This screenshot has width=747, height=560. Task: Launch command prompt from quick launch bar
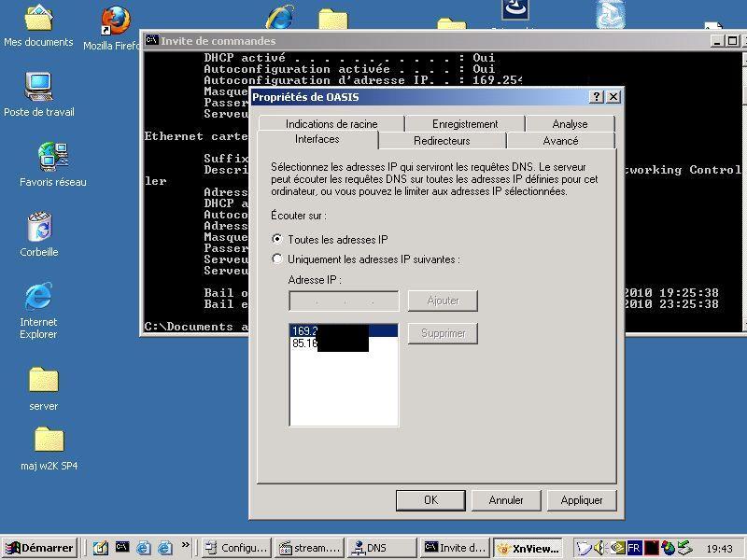[x=122, y=547]
